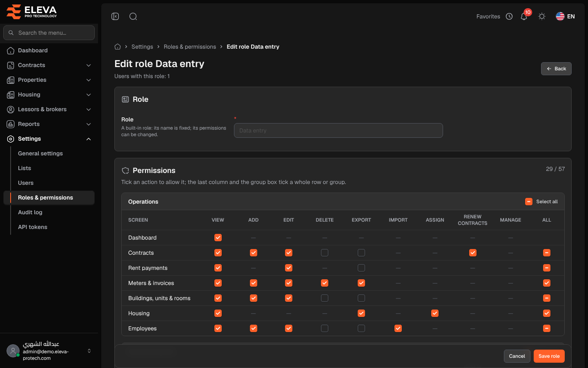Open Roles & permissions breadcrumb link
The width and height of the screenshot is (588, 368).
click(x=190, y=47)
